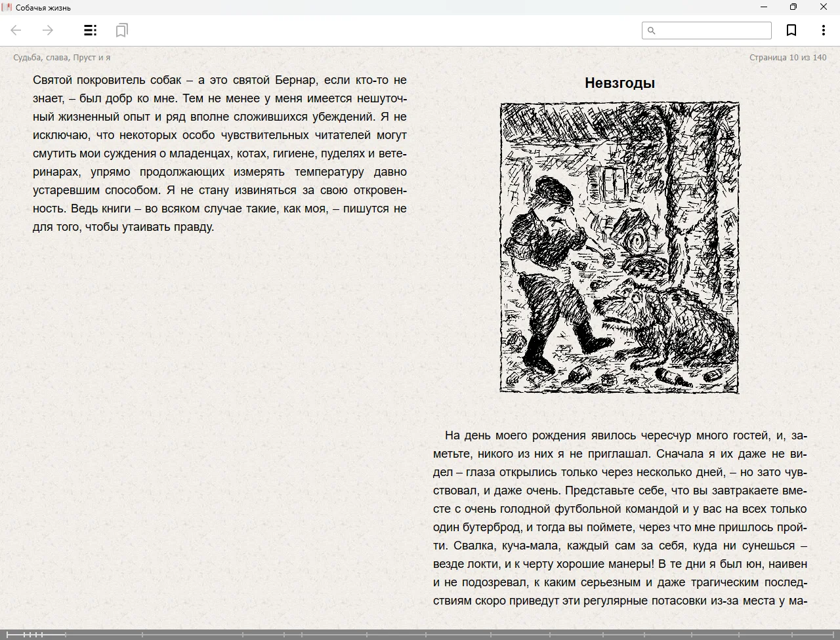Screen dimensions: 840x640
Task: Jump to the middle of the progress bar
Action: 420,635
